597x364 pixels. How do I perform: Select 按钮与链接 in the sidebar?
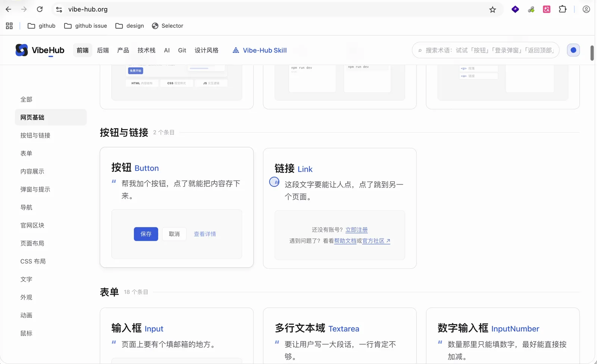pos(51,135)
